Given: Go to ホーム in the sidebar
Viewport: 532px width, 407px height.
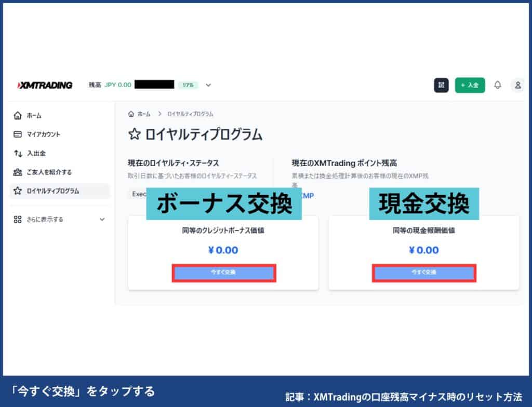Looking at the screenshot, I should 60,116.
